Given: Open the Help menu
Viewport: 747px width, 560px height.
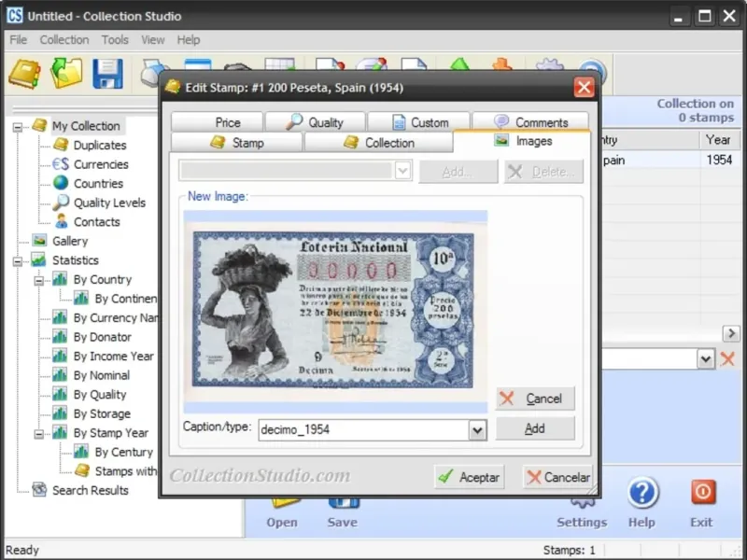Looking at the screenshot, I should [x=189, y=40].
